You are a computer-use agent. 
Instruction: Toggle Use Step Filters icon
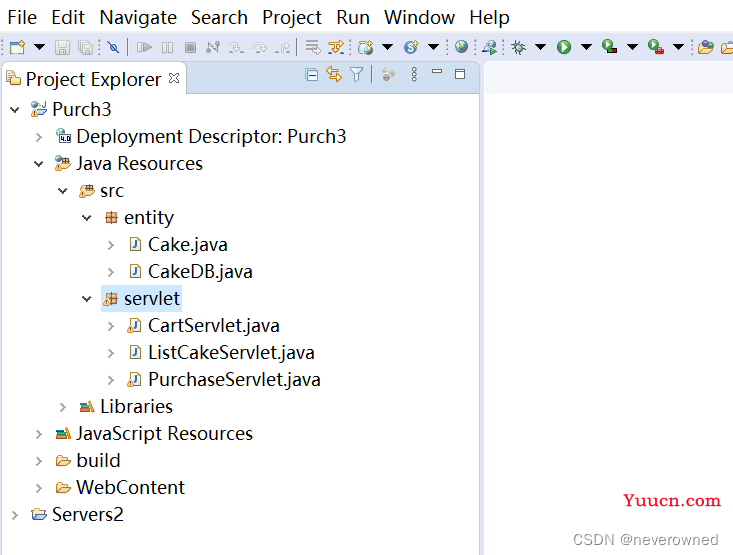[x=336, y=47]
